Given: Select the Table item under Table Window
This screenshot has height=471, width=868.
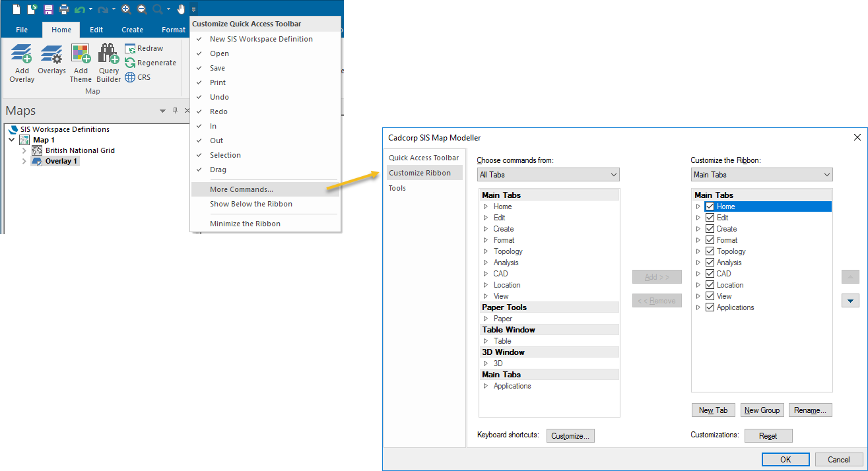Looking at the screenshot, I should 502,341.
